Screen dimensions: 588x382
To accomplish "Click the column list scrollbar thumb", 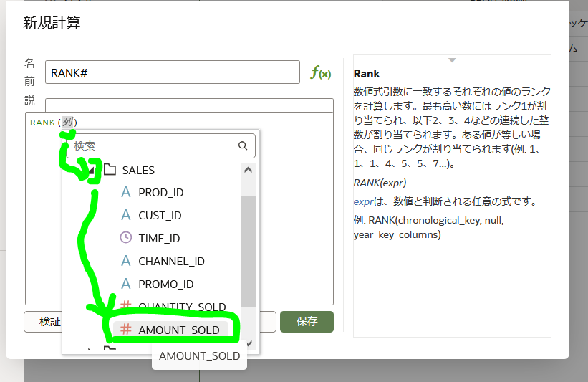I will coord(248,252).
